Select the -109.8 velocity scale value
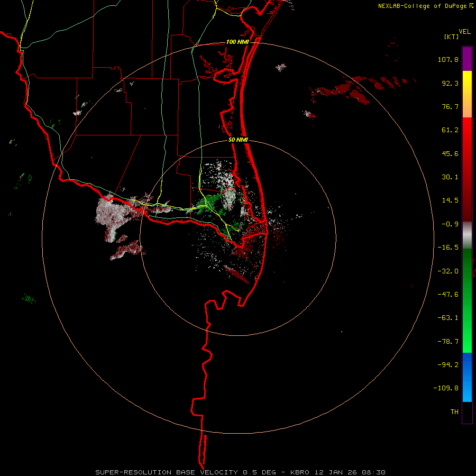Viewport: 476px width, 476px height. point(446,388)
